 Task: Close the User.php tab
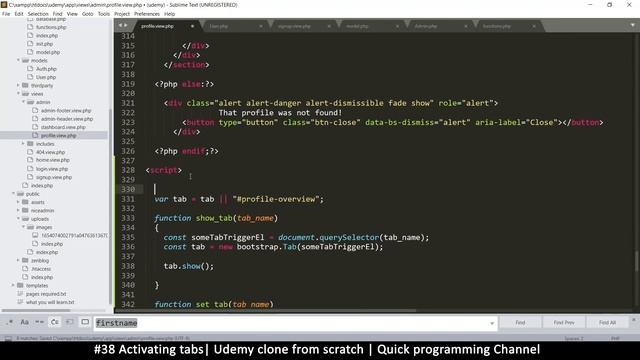coord(261,26)
